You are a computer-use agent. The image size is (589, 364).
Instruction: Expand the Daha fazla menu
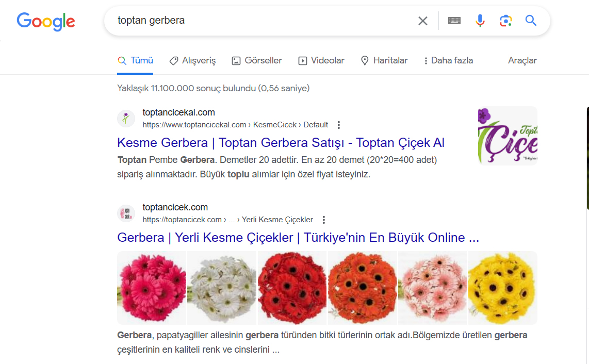(448, 60)
